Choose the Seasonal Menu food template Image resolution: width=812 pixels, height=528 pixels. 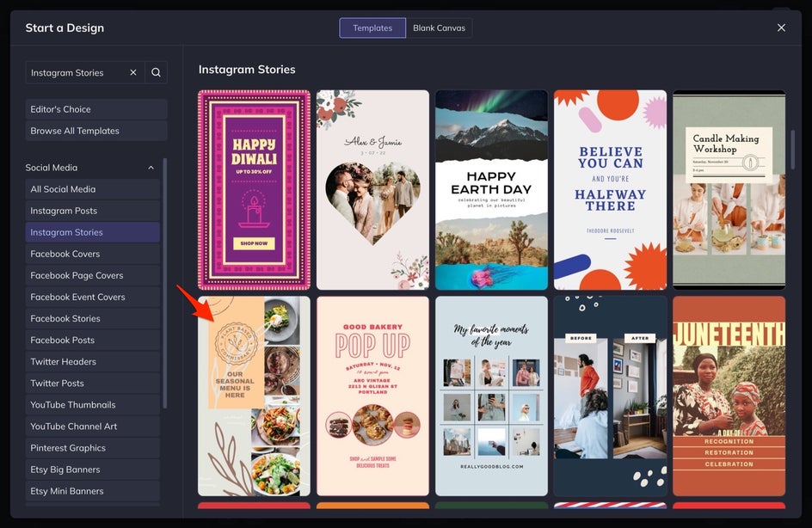[x=255, y=396]
